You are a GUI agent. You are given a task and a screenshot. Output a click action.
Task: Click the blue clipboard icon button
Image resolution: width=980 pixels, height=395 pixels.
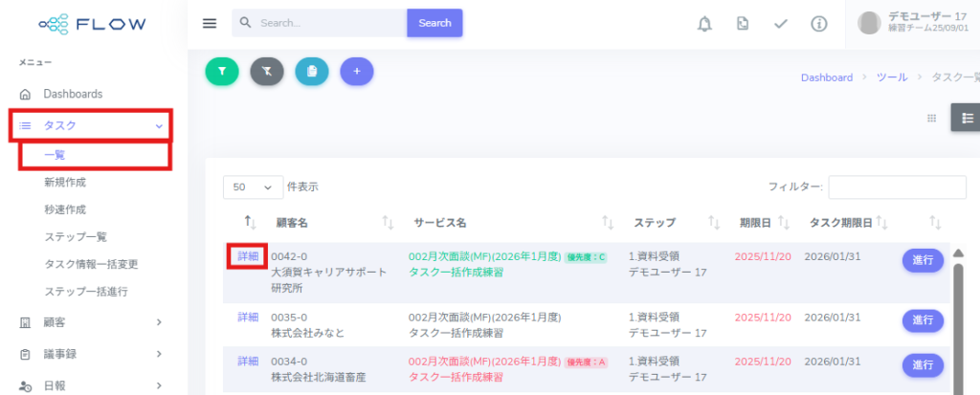click(312, 71)
